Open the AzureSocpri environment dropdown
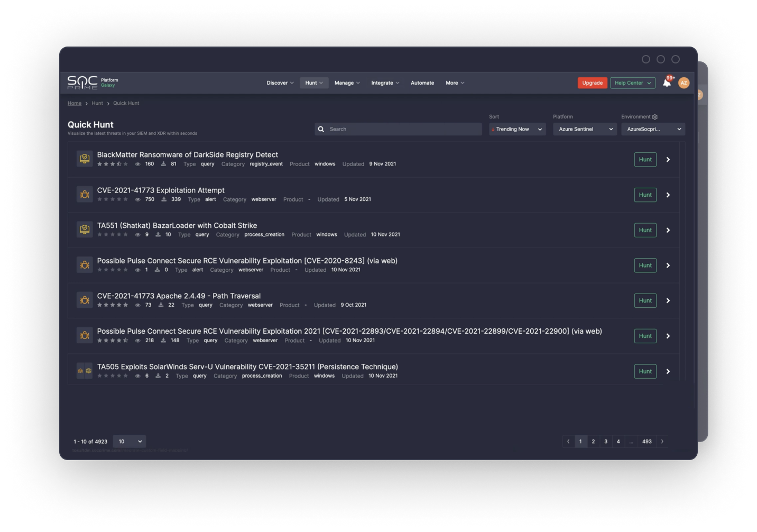 pyautogui.click(x=653, y=129)
